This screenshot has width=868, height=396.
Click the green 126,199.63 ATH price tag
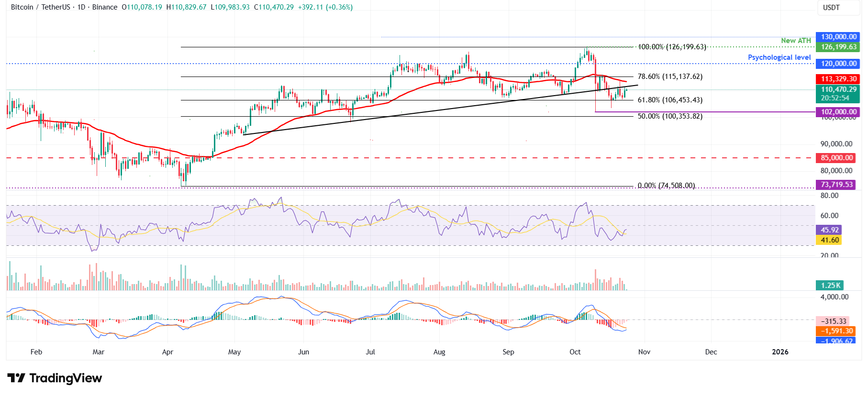coord(838,47)
